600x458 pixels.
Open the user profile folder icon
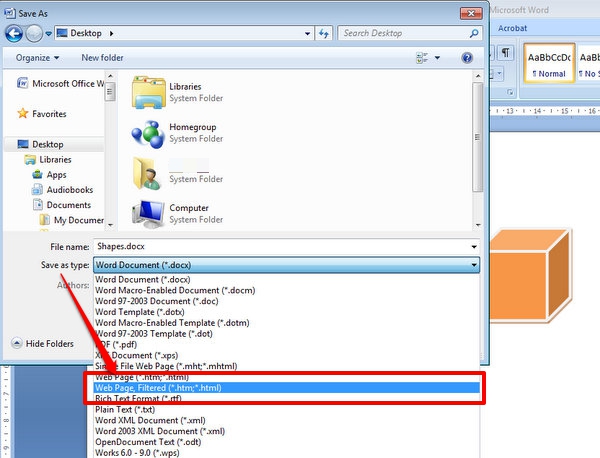(148, 174)
